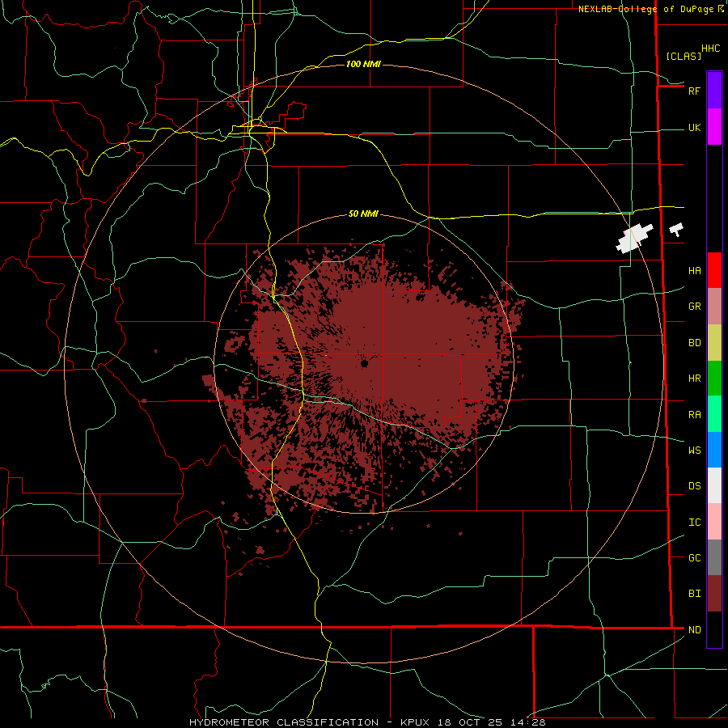The width and height of the screenshot is (728, 728).
Task: Click the HA legend label
Action: pyautogui.click(x=694, y=271)
